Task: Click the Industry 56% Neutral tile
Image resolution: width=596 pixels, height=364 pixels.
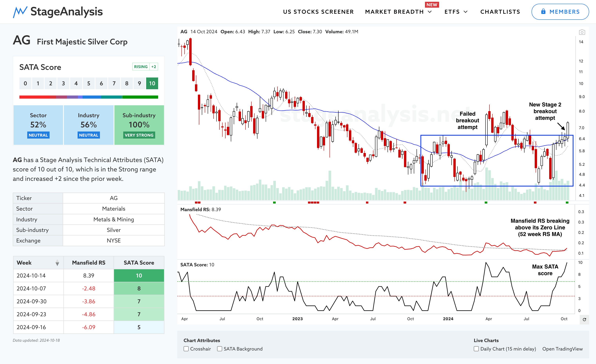Action: 89,125
